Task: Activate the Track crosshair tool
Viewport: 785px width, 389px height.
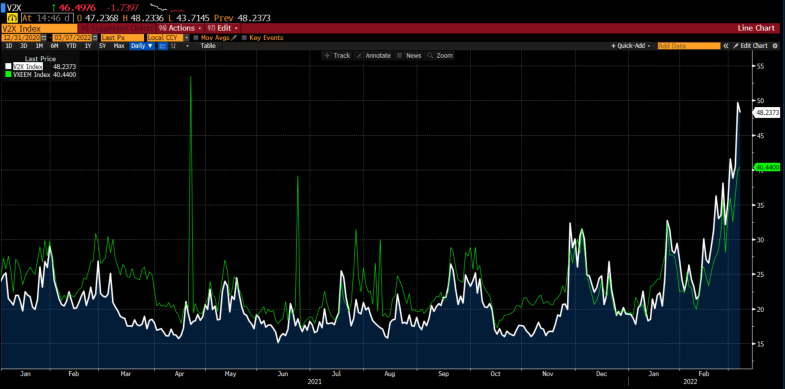Action: coord(337,56)
